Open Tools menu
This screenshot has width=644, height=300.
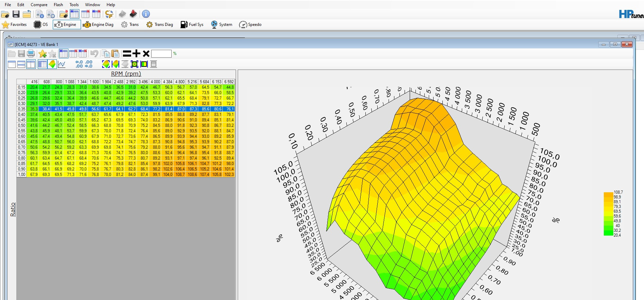point(74,5)
